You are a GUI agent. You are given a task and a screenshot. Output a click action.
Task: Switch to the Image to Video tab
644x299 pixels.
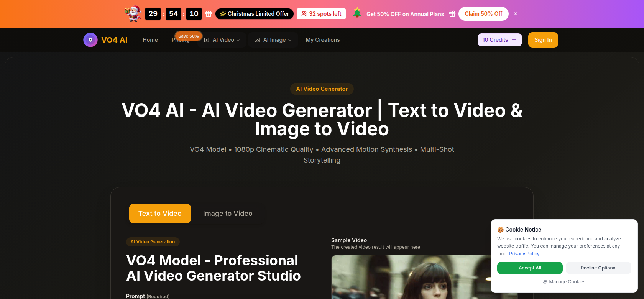coord(228,214)
